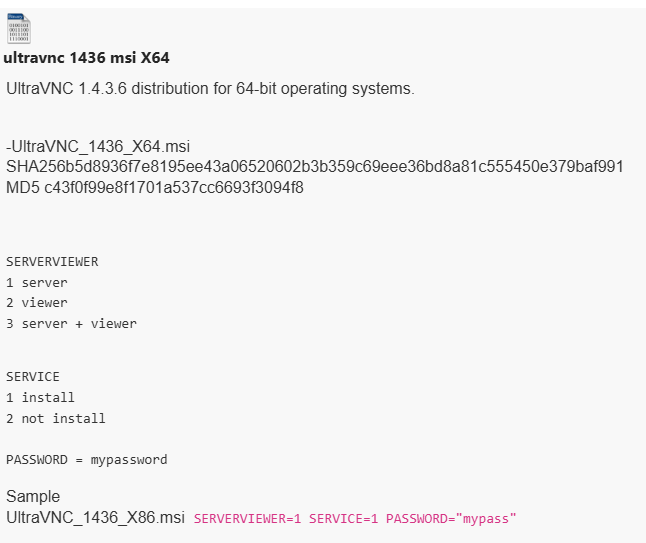This screenshot has width=646, height=543.
Task: Click the pink SERVICE=1 parameter
Action: pos(343,519)
